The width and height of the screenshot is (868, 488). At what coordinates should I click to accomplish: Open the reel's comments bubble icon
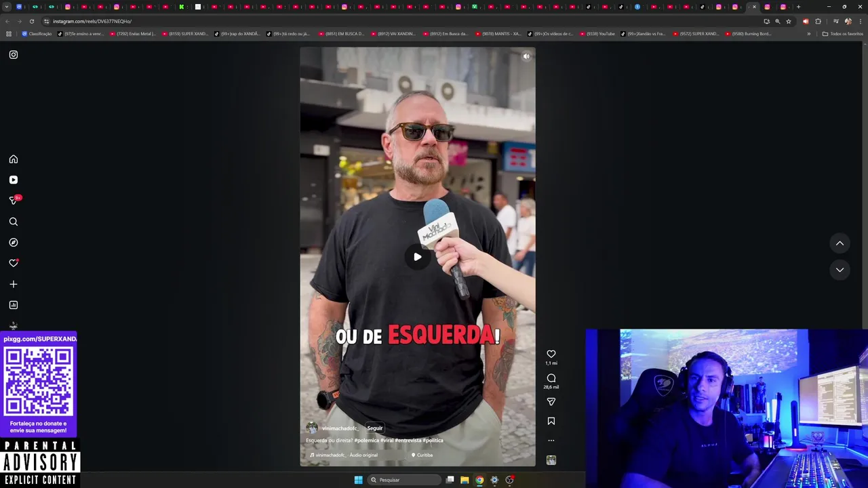551,378
